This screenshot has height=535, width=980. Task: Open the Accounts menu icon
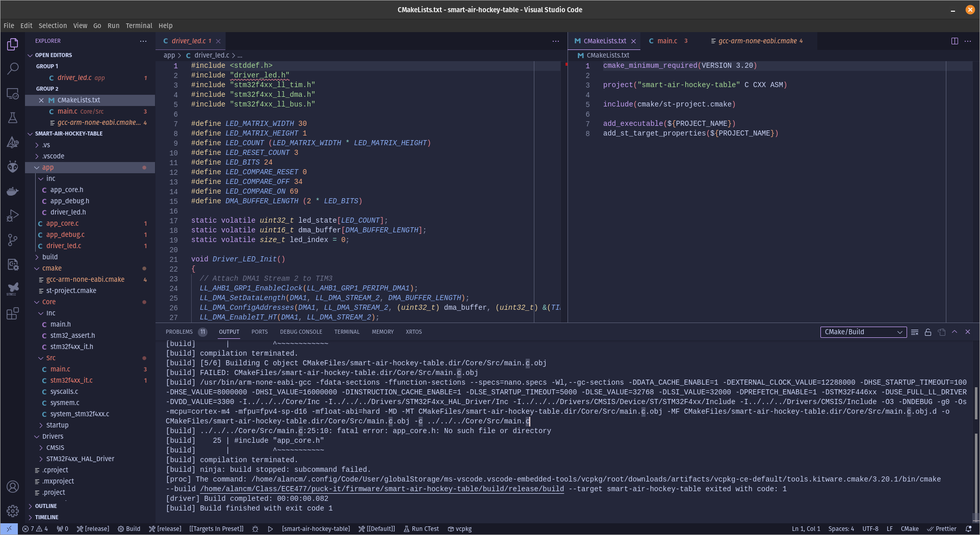tap(13, 487)
